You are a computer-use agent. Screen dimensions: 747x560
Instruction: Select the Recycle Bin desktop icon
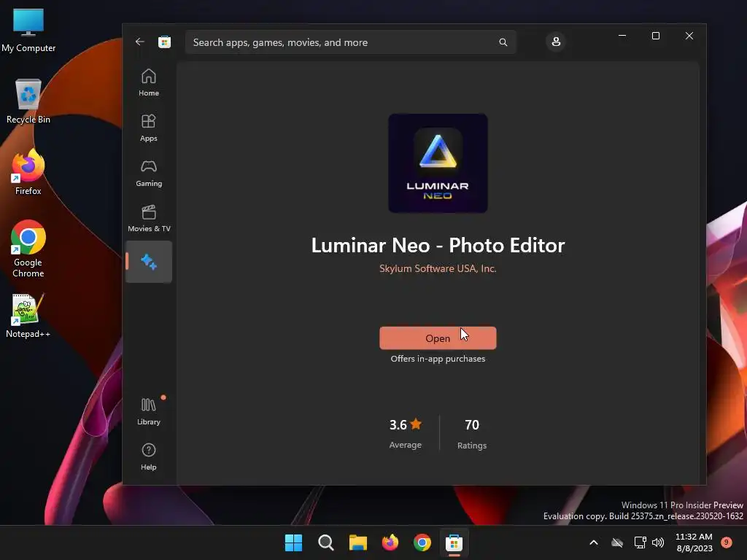[x=28, y=101]
